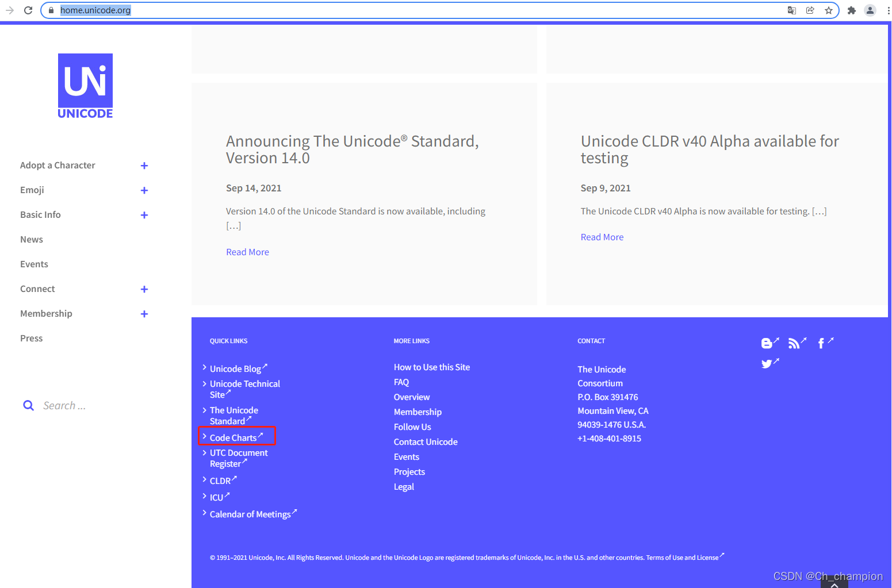The height and width of the screenshot is (588, 892).
Task: Expand the Membership submenu plus in the sidebar
Action: 144,314
